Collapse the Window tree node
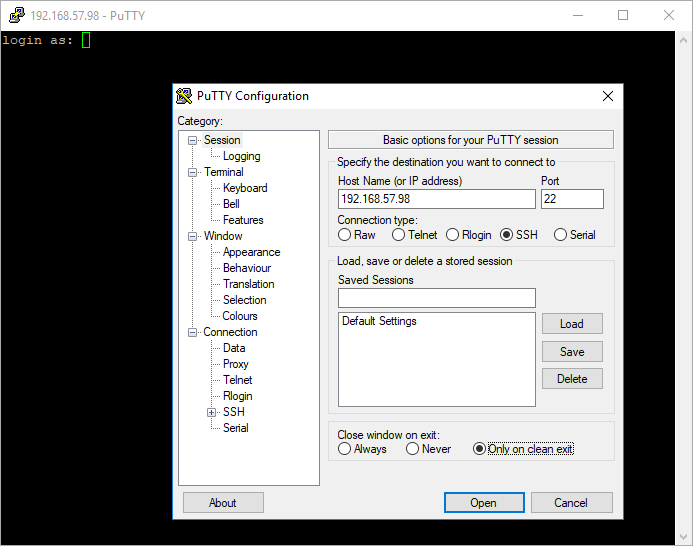 coord(192,237)
